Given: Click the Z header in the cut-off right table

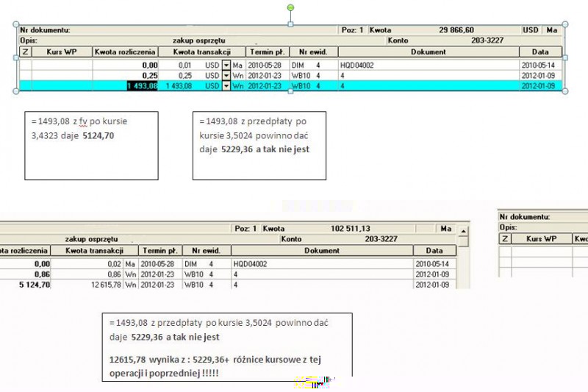Looking at the screenshot, I should click(x=505, y=238).
